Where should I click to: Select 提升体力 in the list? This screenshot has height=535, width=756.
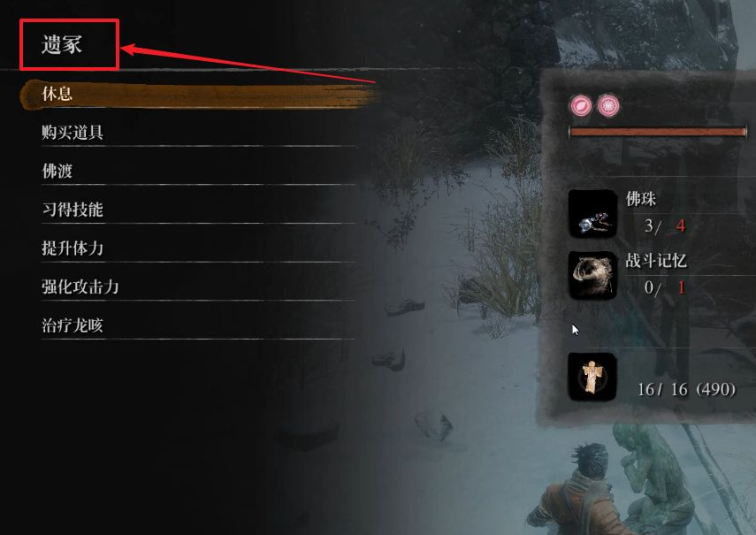click(199, 248)
